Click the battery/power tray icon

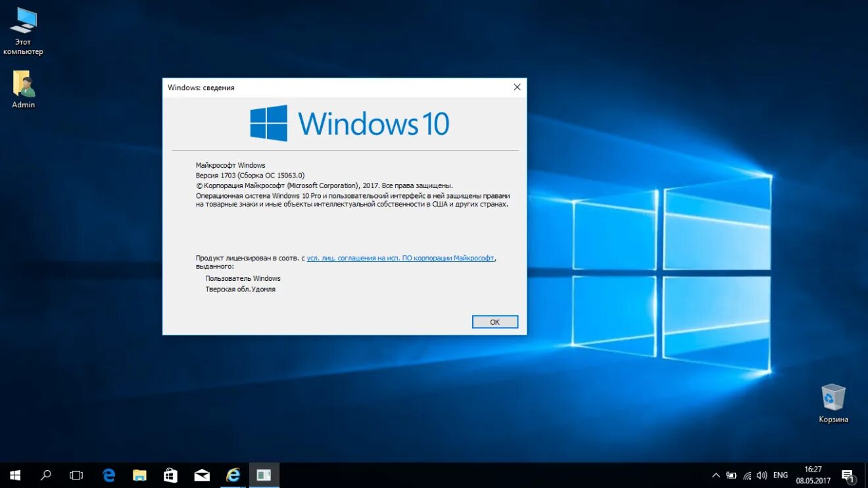[x=731, y=475]
